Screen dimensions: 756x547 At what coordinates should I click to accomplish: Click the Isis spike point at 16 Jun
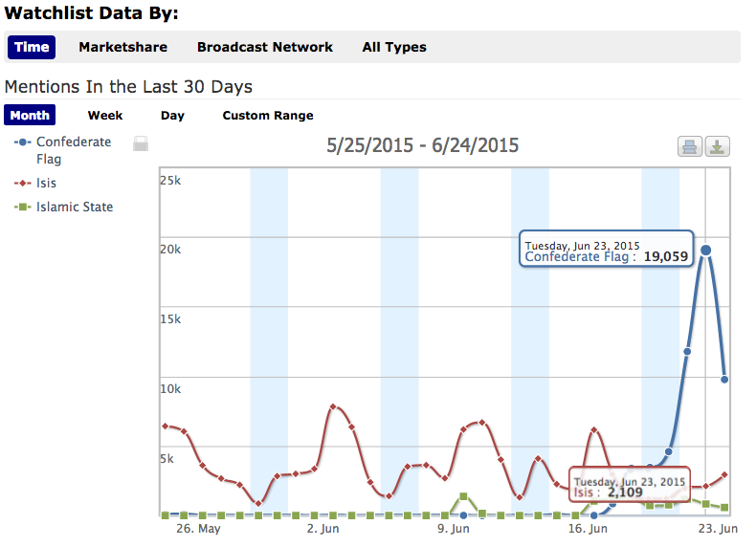point(594,430)
